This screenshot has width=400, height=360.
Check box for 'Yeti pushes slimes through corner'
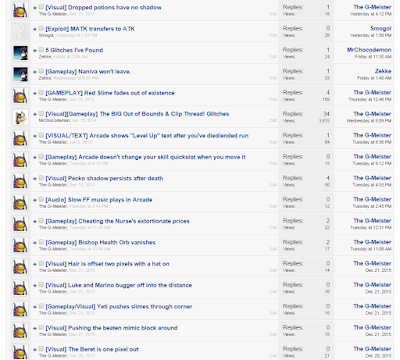(41, 306)
